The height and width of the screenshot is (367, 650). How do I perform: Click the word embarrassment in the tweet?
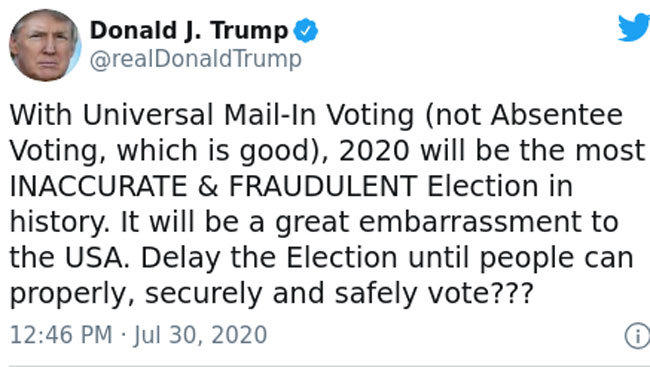(x=470, y=221)
